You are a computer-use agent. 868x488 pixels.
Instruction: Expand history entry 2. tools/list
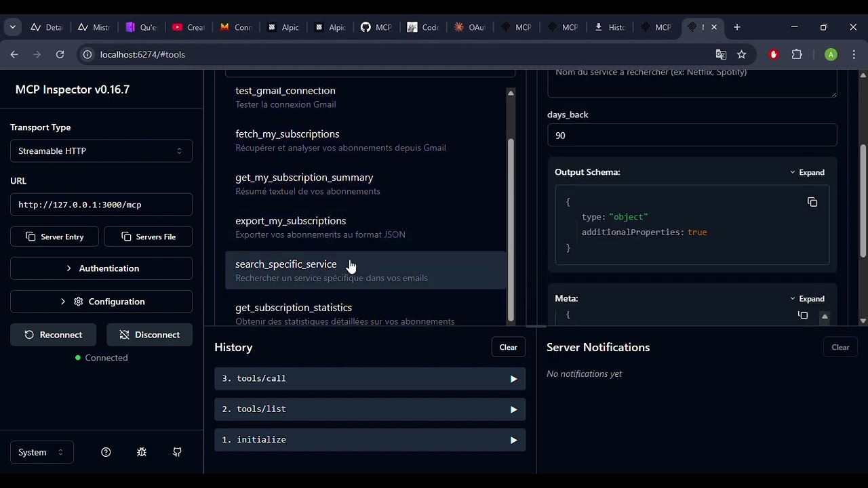370,409
